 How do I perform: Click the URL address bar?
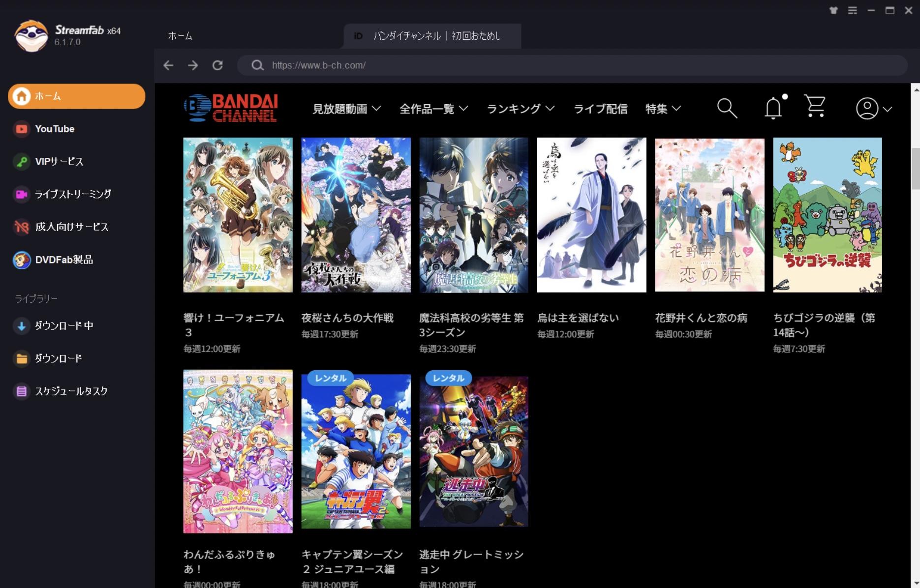click(x=572, y=65)
